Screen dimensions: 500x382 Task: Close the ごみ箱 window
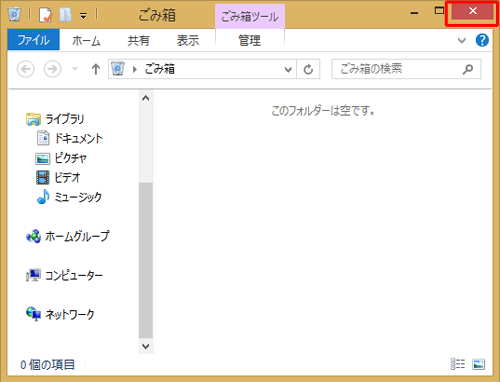pos(472,11)
